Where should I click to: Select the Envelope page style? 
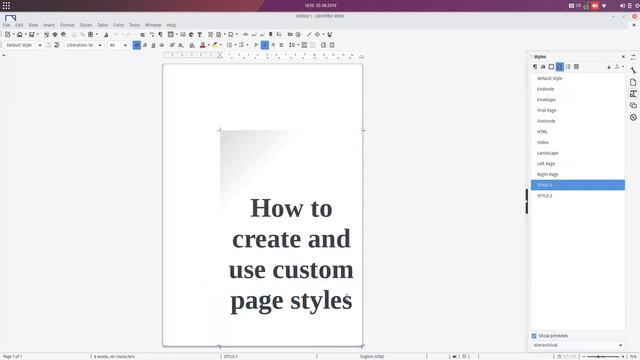[578, 100]
